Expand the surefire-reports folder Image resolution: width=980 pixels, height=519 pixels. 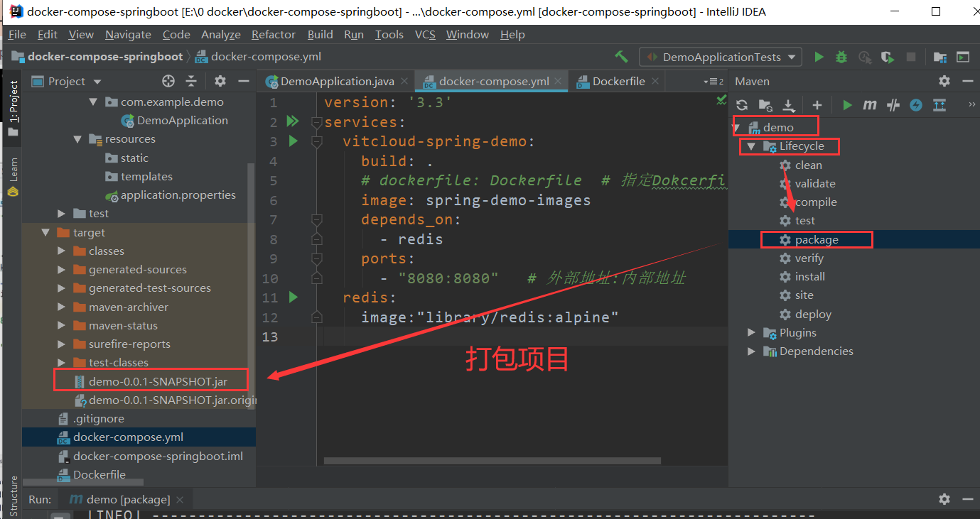pos(62,344)
